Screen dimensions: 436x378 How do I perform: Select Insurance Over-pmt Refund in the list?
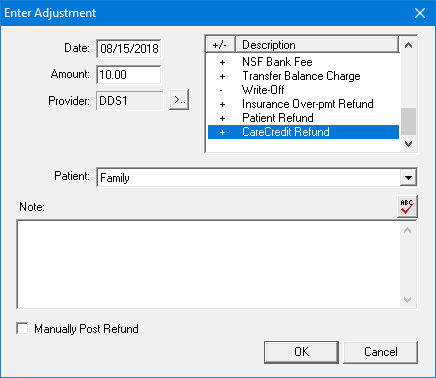303,104
